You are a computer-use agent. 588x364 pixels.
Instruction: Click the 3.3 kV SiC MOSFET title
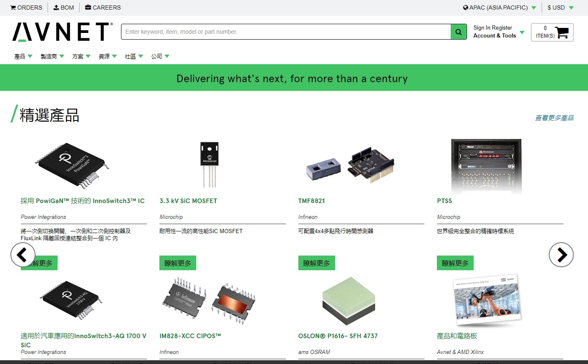tap(188, 201)
